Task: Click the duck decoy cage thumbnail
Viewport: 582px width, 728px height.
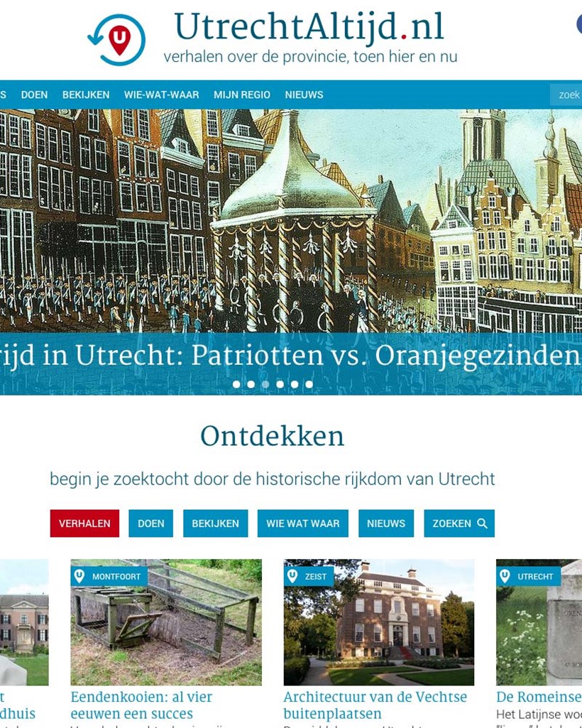Action: click(166, 622)
